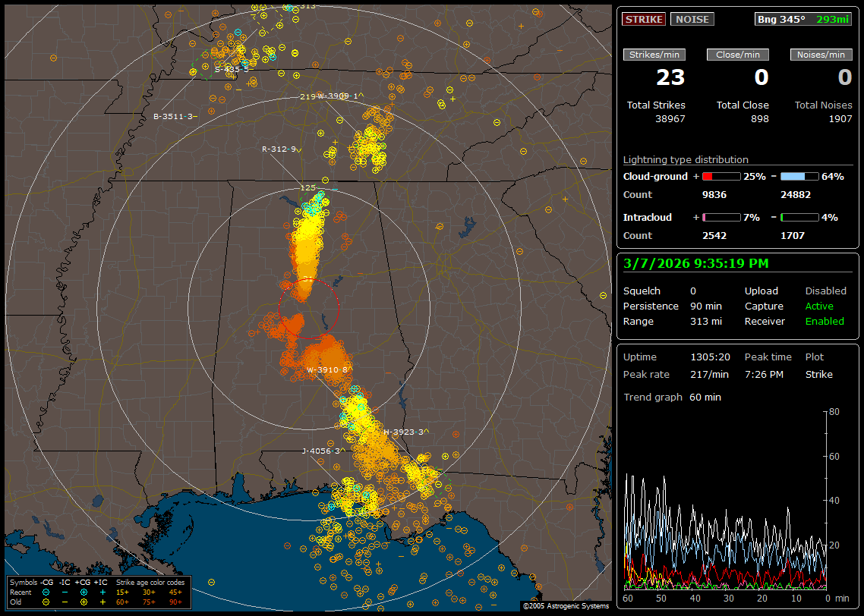Click the cyan Recent +CG legend symbol
Viewport: 864px width, 616px height.
pos(84,591)
